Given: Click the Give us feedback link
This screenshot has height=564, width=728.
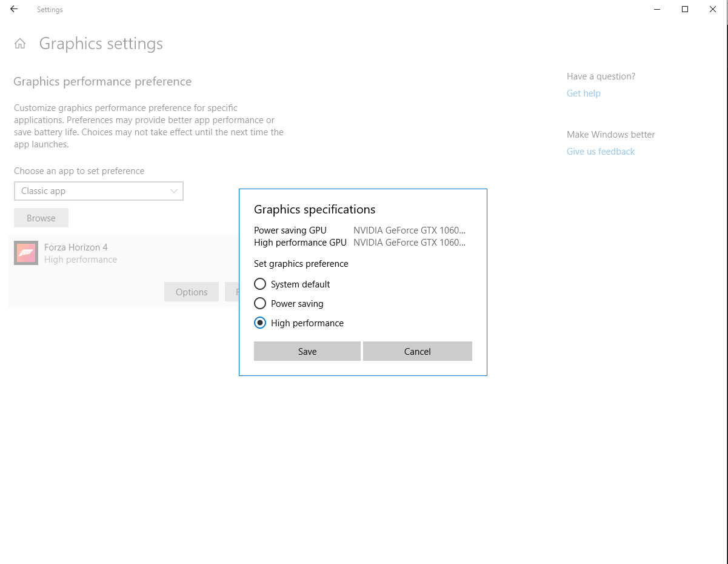Looking at the screenshot, I should [601, 152].
